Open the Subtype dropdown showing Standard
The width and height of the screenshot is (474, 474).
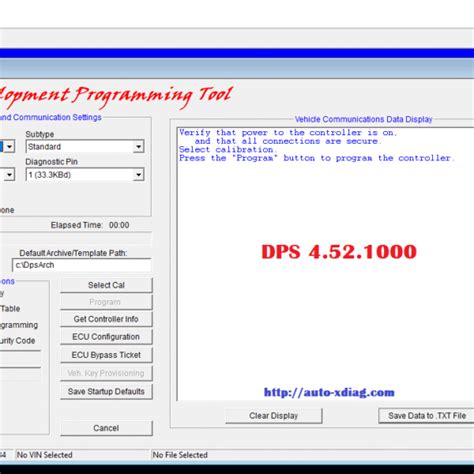[85, 147]
